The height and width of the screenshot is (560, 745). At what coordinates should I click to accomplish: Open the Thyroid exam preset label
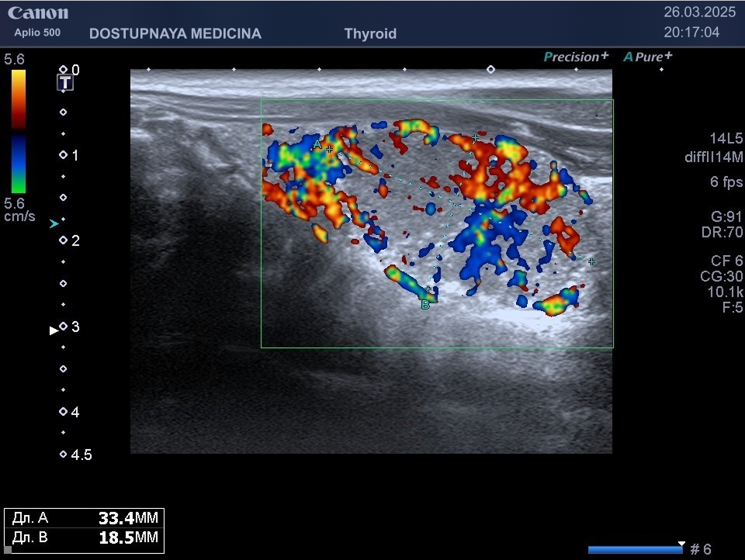click(x=370, y=33)
